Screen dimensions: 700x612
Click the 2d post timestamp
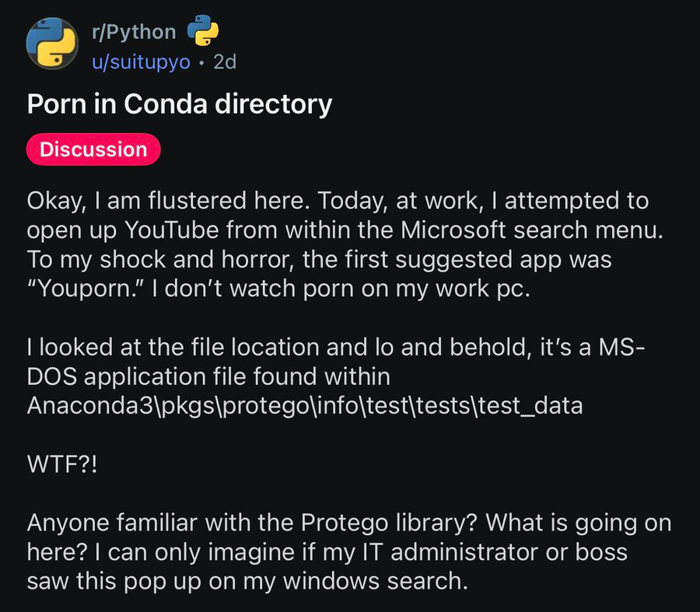pyautogui.click(x=224, y=61)
